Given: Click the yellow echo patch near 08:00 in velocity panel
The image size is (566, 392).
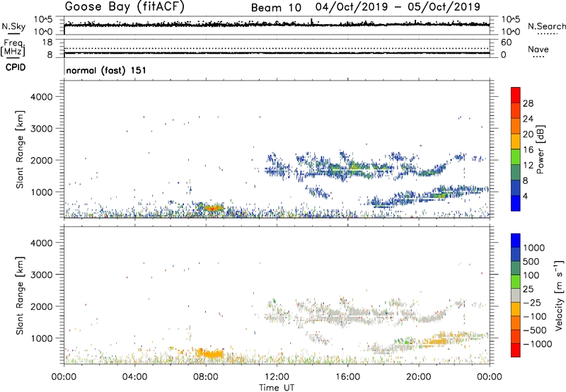Looking at the screenshot, I should click(x=212, y=354).
